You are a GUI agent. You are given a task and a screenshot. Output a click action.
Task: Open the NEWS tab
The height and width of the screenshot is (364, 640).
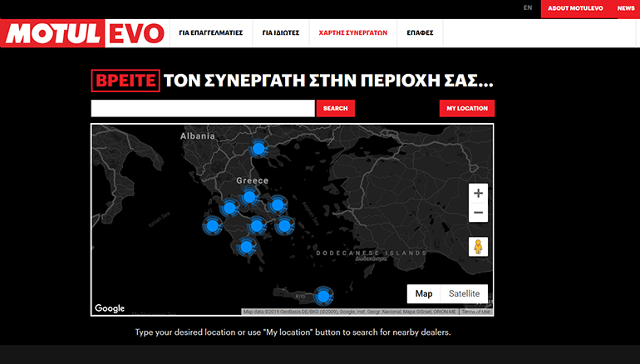click(625, 8)
